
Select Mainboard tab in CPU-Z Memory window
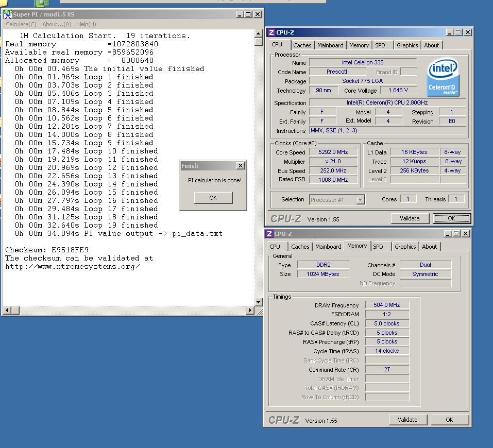click(328, 247)
